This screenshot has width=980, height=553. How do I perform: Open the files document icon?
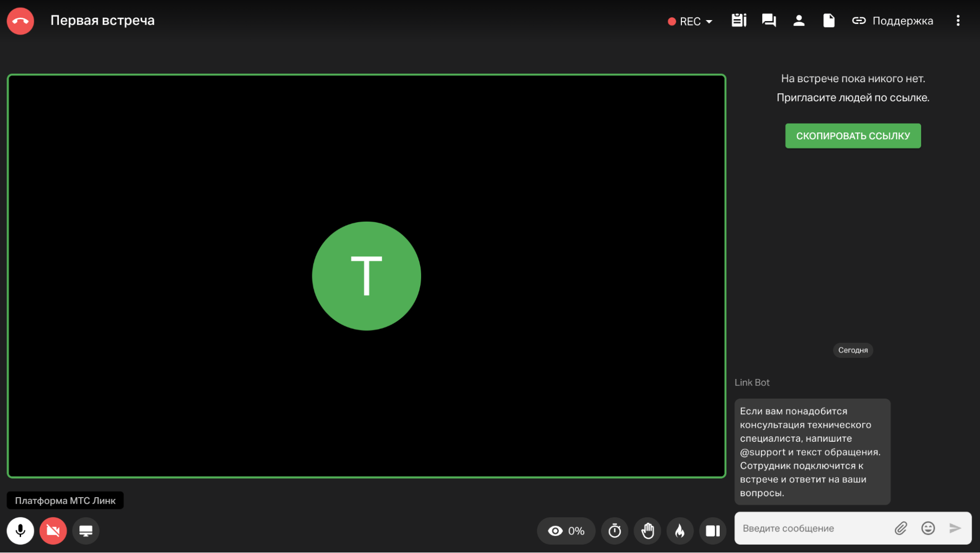click(x=829, y=21)
